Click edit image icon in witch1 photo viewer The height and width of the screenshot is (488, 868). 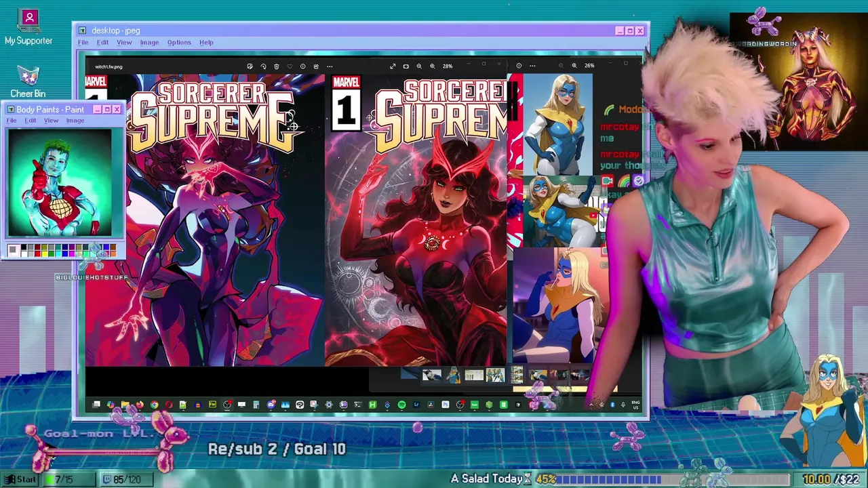pyautogui.click(x=250, y=66)
